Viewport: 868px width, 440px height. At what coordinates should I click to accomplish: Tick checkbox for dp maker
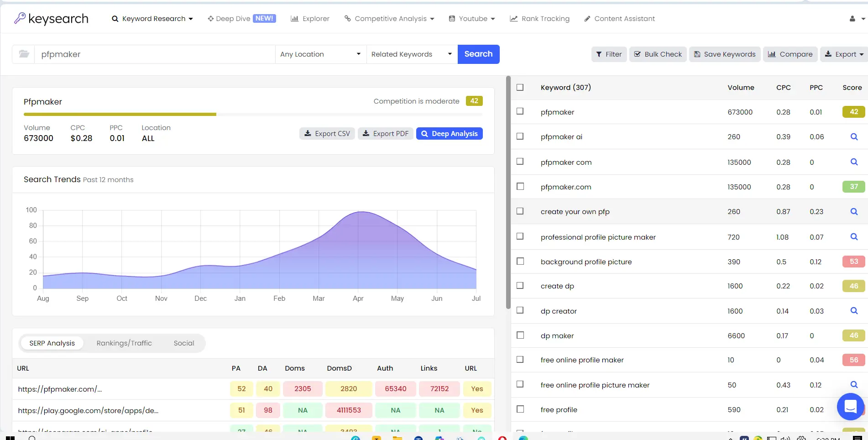[x=520, y=335]
